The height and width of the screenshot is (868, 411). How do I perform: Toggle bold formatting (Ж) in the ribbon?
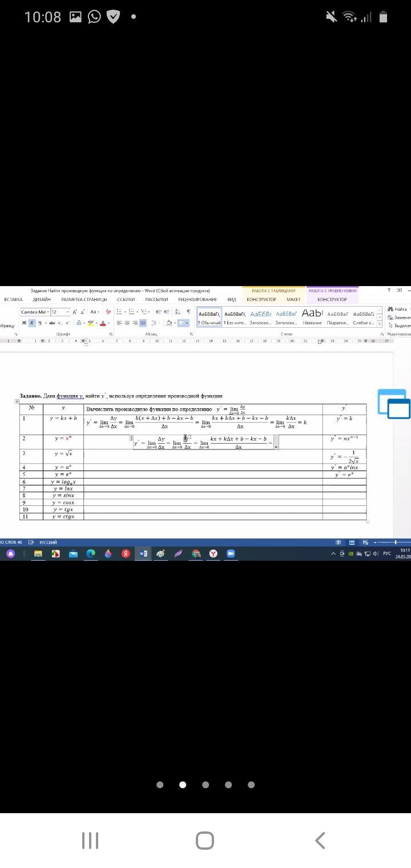pyautogui.click(x=25, y=323)
